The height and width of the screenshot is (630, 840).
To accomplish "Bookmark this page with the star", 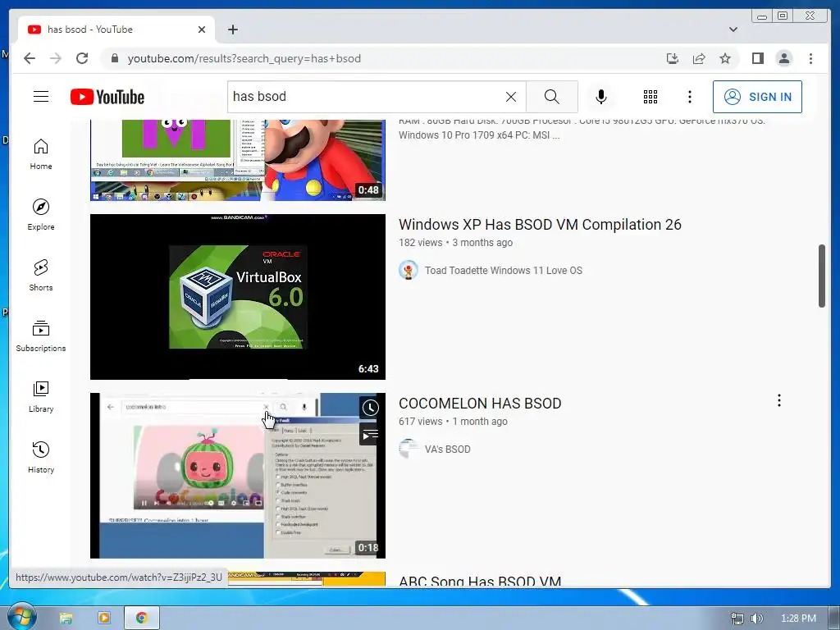I will pos(725,58).
